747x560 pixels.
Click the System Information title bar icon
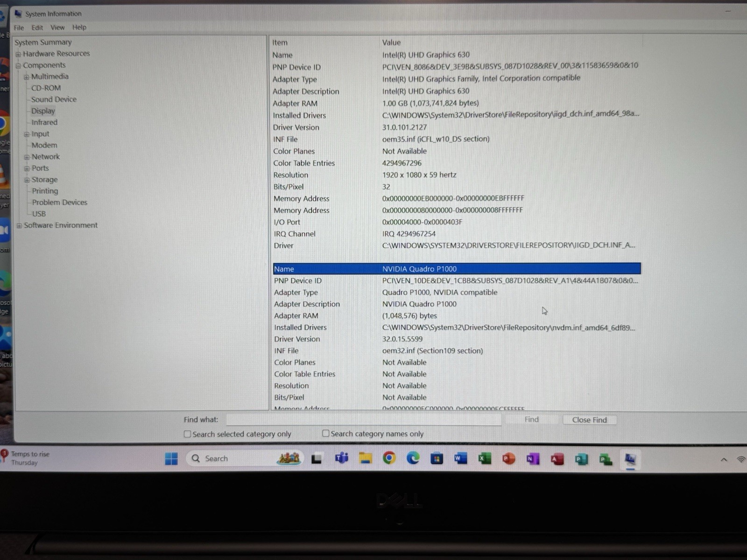point(18,14)
